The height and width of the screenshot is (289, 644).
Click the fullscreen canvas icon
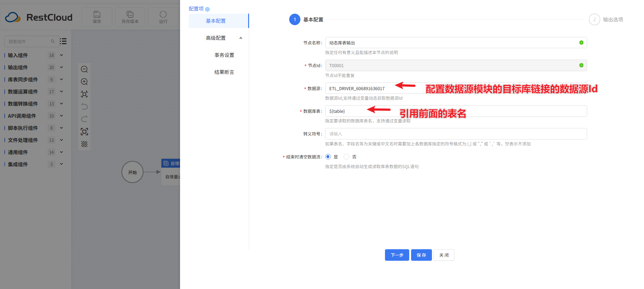[x=84, y=131]
